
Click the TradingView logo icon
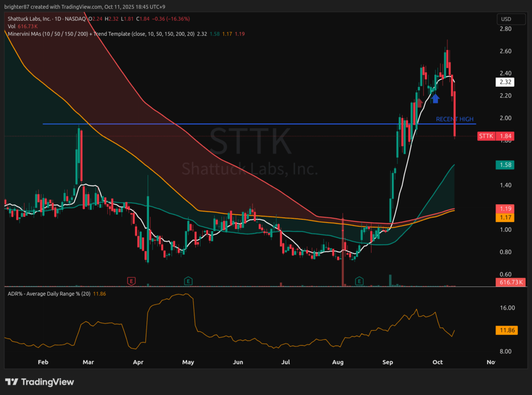(12, 382)
